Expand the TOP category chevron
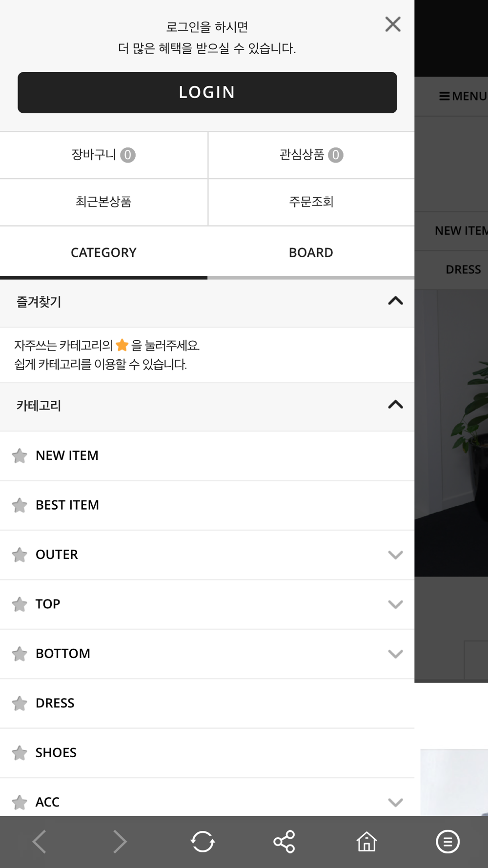The image size is (488, 868). (395, 604)
